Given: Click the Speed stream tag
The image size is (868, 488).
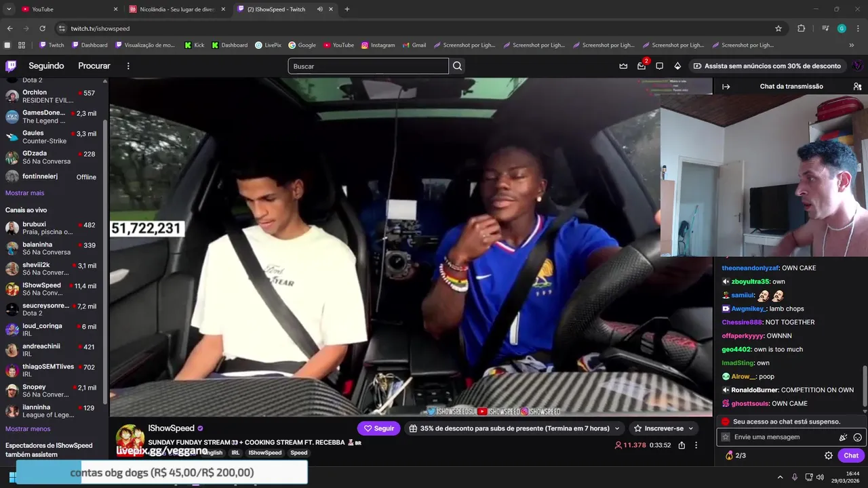Looking at the screenshot, I should click(299, 453).
